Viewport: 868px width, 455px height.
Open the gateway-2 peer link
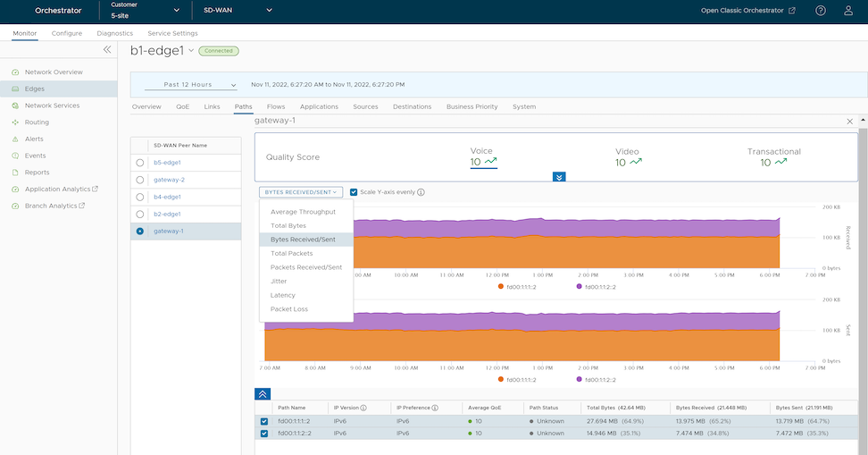coord(169,180)
